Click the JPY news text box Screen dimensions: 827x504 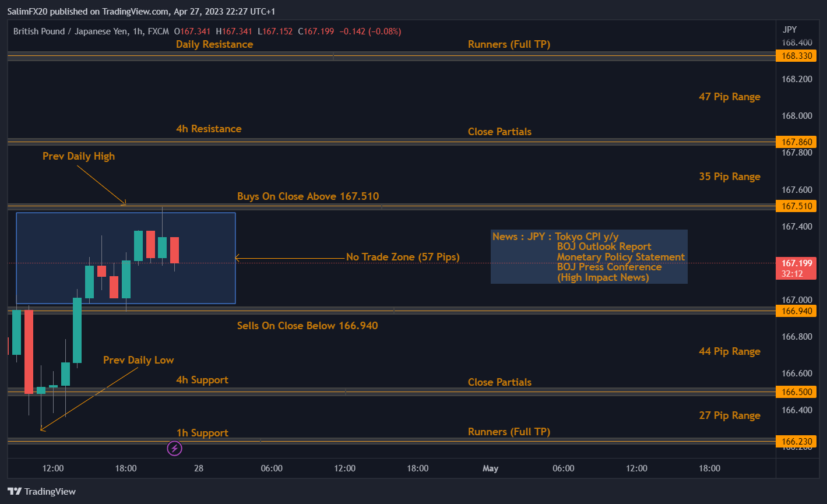coord(589,256)
